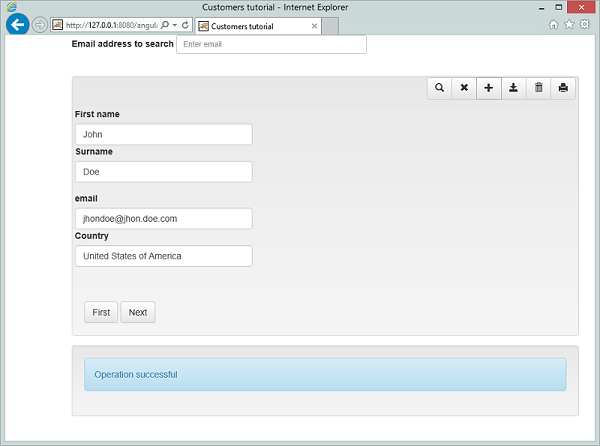This screenshot has width=600, height=446.
Task: Close the Customers tutorial tab
Action: point(315,26)
